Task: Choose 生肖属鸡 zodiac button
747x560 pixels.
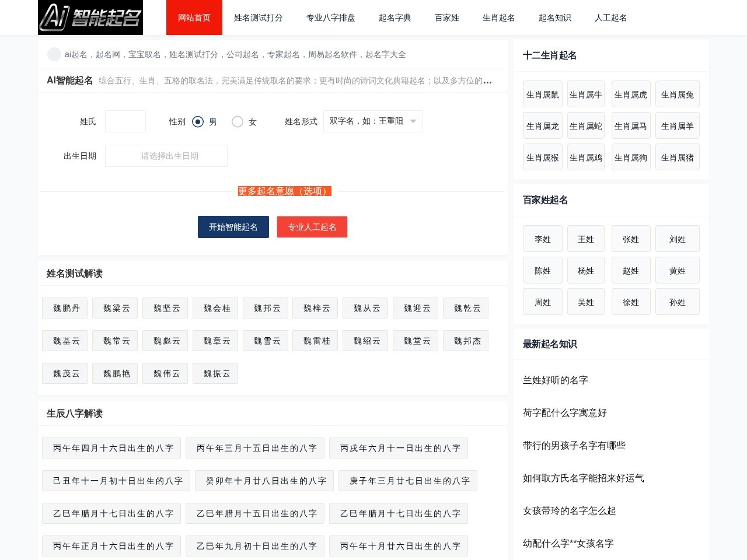Action: point(586,157)
